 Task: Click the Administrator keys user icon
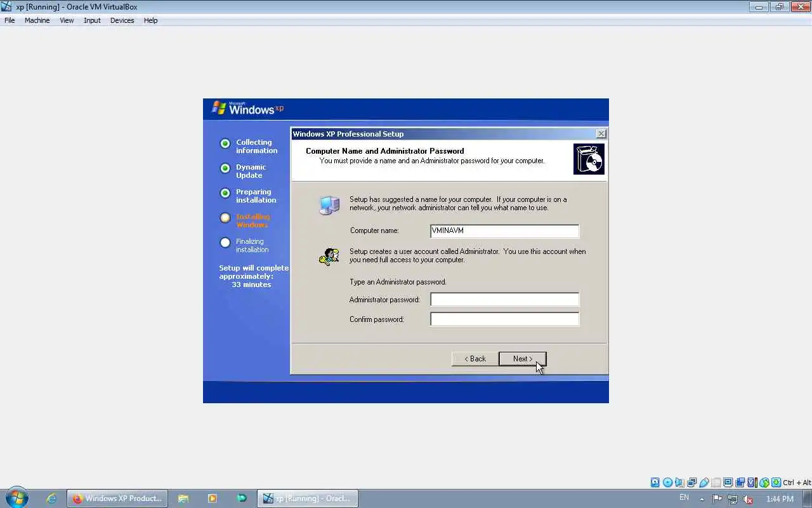[x=329, y=256]
